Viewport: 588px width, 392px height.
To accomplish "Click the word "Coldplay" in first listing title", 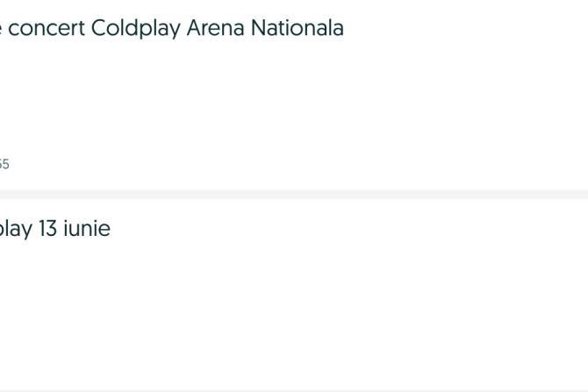I will [136, 28].
